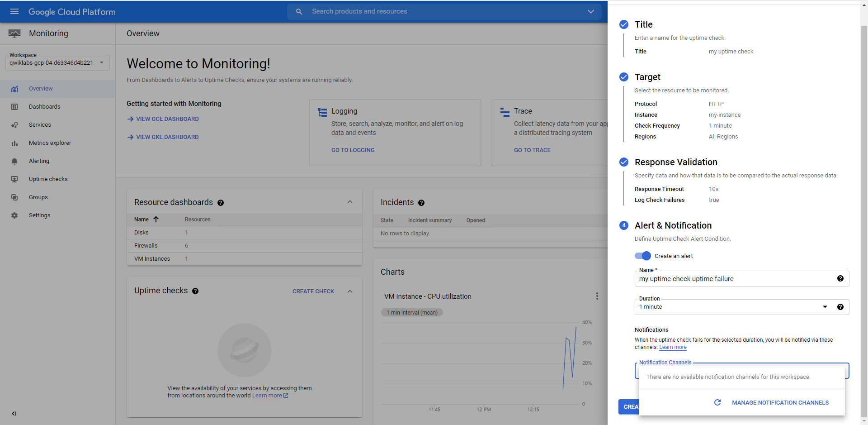Image resolution: width=868 pixels, height=425 pixels.
Task: Open the Notification Channels dropdown field
Action: [x=741, y=371]
